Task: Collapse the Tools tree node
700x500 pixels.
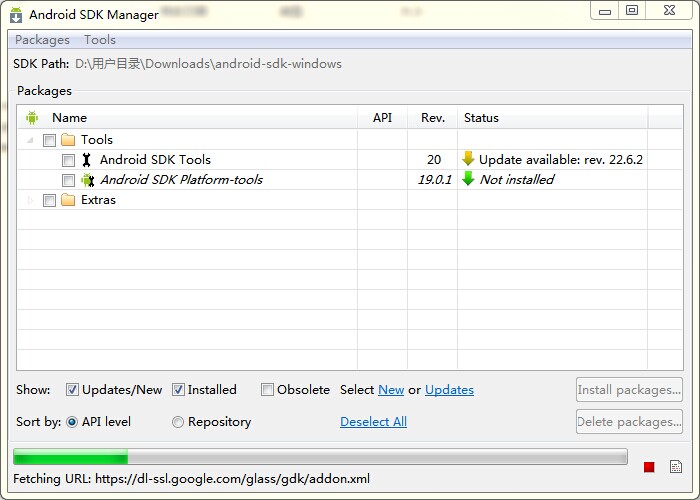Action: (30, 140)
